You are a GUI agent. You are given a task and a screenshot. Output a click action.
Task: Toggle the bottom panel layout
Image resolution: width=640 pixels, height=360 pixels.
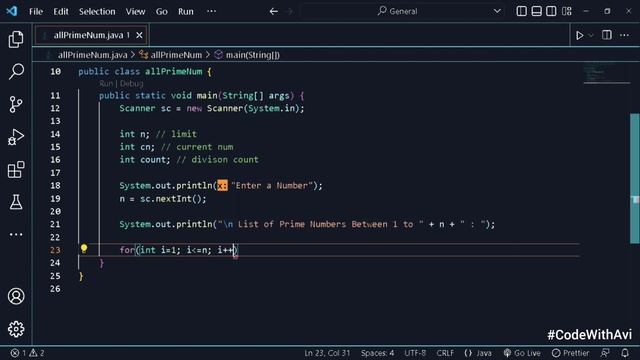coord(536,11)
